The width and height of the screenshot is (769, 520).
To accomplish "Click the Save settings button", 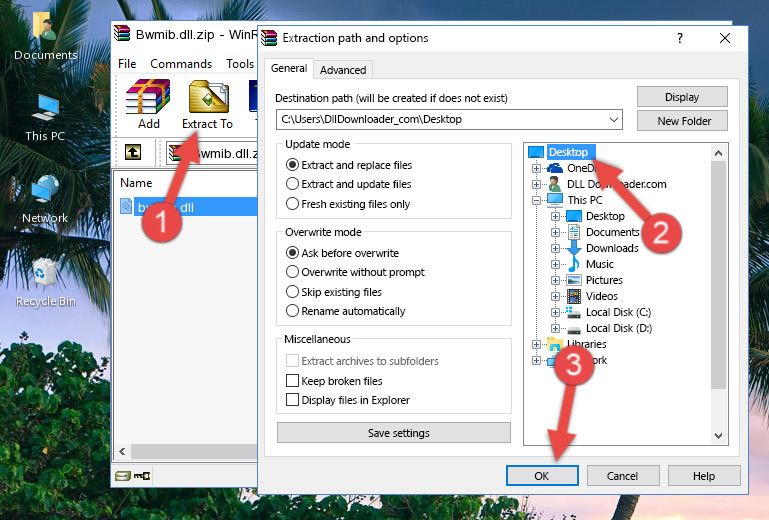I will (394, 433).
